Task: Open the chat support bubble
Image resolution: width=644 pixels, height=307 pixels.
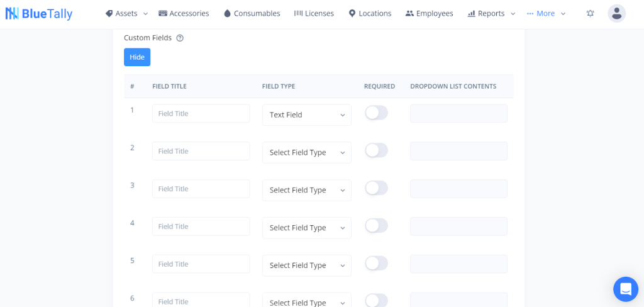Action: 625,289
